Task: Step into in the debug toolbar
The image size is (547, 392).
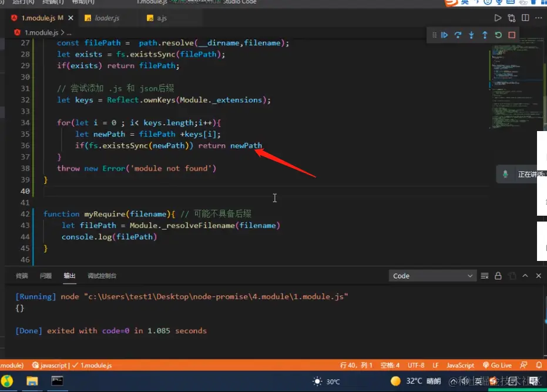Action: 471,35
